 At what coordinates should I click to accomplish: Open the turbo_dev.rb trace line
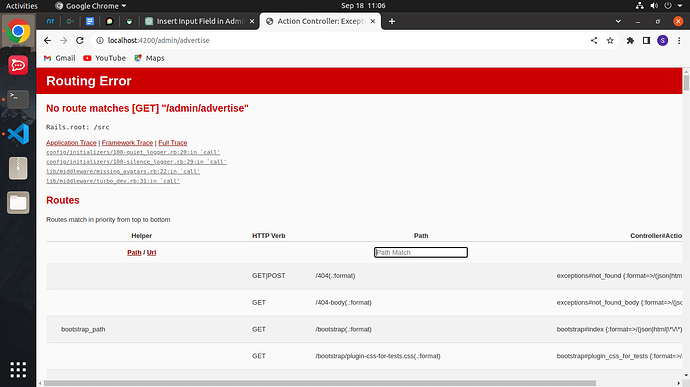click(x=113, y=181)
